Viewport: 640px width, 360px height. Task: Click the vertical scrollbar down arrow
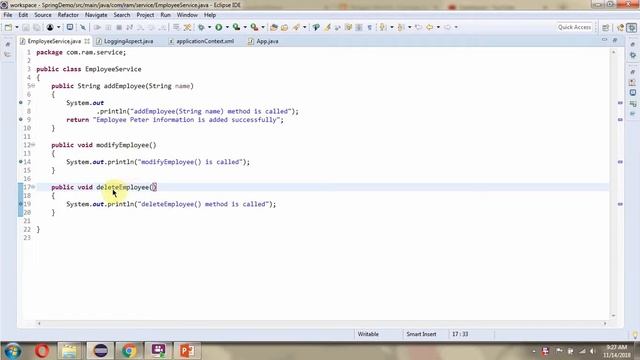click(x=613, y=315)
